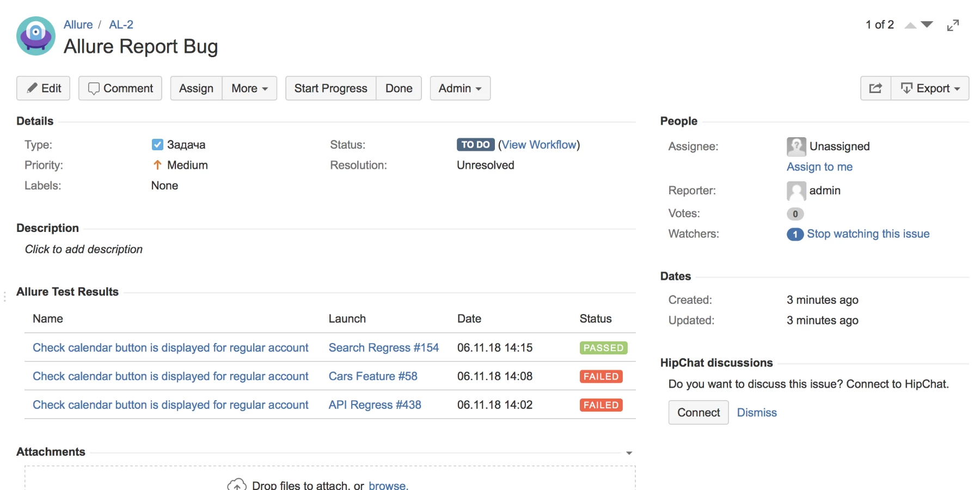The image size is (980, 490).
Task: Click the Unassigned assignee avatar
Action: click(796, 146)
